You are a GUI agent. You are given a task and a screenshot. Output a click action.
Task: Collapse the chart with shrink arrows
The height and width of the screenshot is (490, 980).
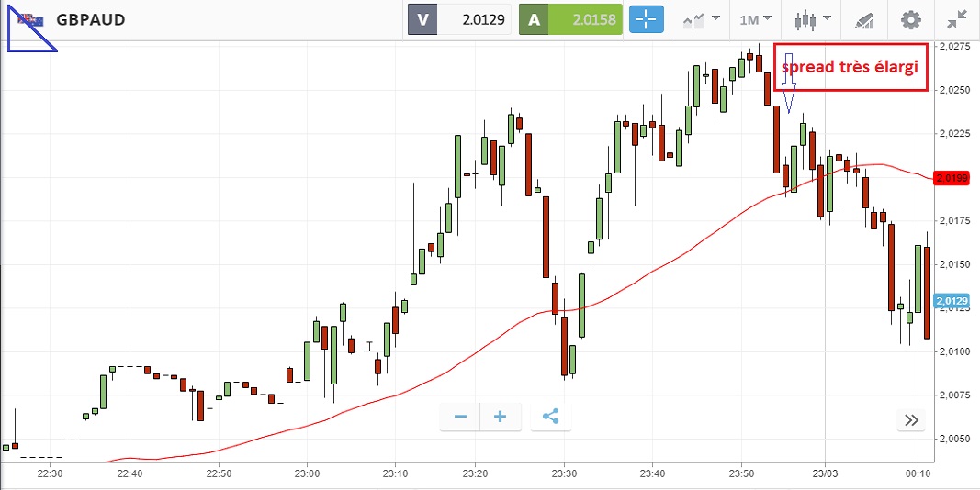pyautogui.click(x=956, y=19)
